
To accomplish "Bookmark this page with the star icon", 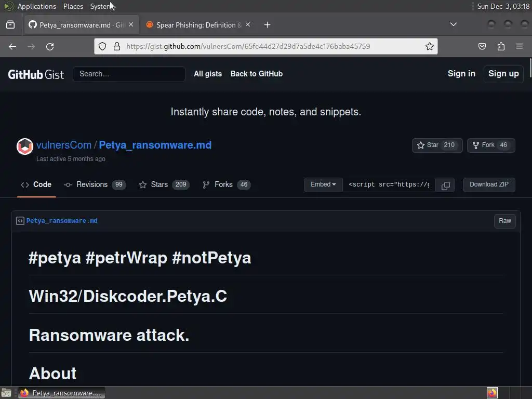I will click(x=430, y=46).
